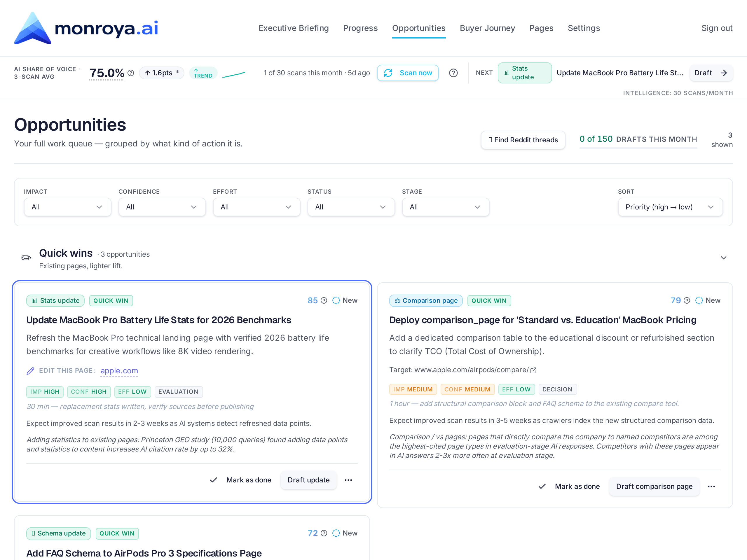Screen dimensions: 747x560
Task: Click the Trend badge
Action: point(203,73)
